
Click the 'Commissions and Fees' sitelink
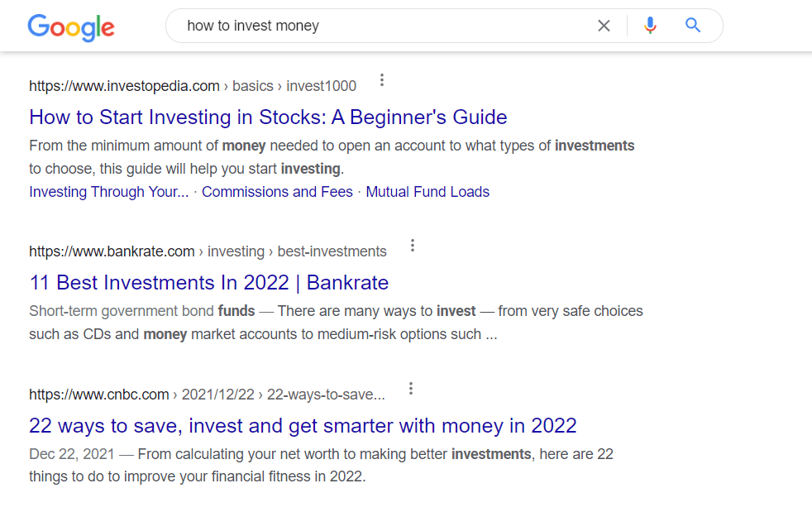coord(277,191)
